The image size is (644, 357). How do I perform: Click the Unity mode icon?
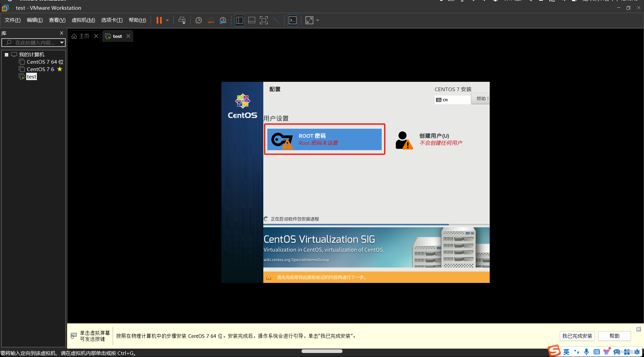(276, 20)
